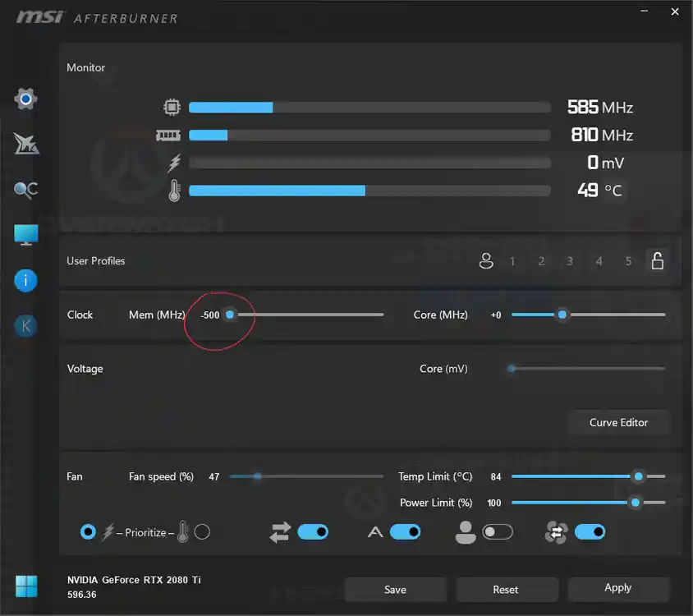Image resolution: width=693 pixels, height=616 pixels.
Task: Click the K sidebar icon
Action: point(25,326)
